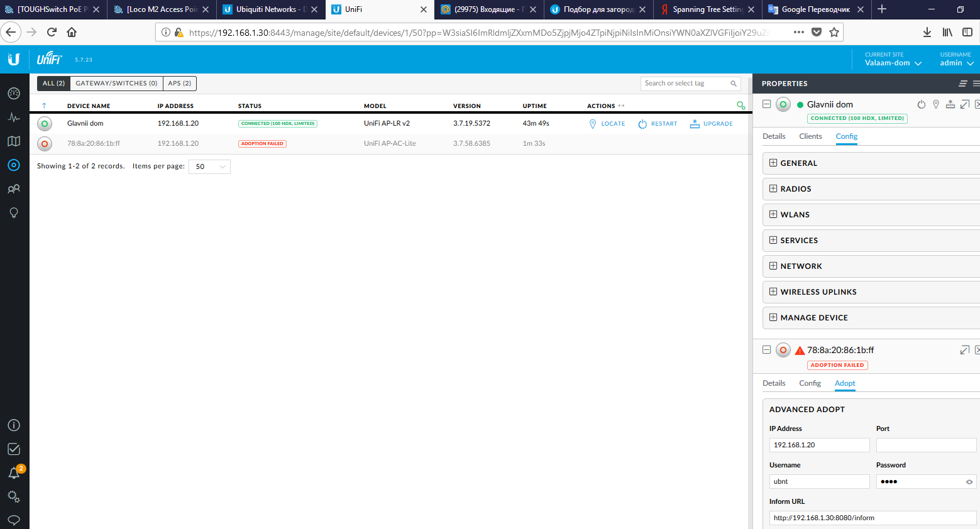
Task: Click the stacked list view icon in the Properties header
Action: (x=963, y=84)
